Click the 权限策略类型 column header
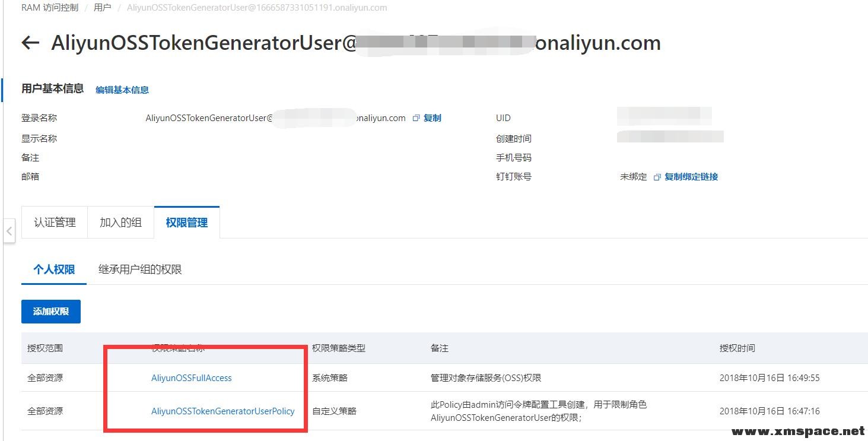 tap(339, 348)
